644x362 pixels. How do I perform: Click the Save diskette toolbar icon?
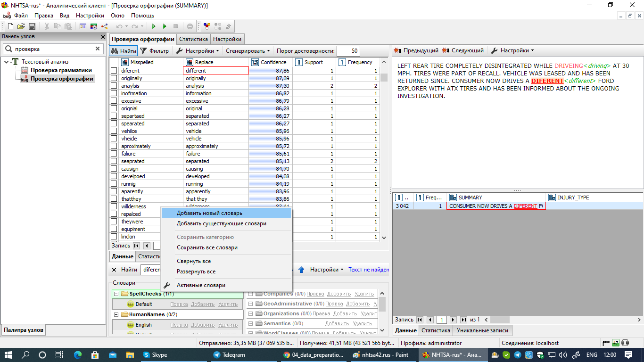pos(32,26)
